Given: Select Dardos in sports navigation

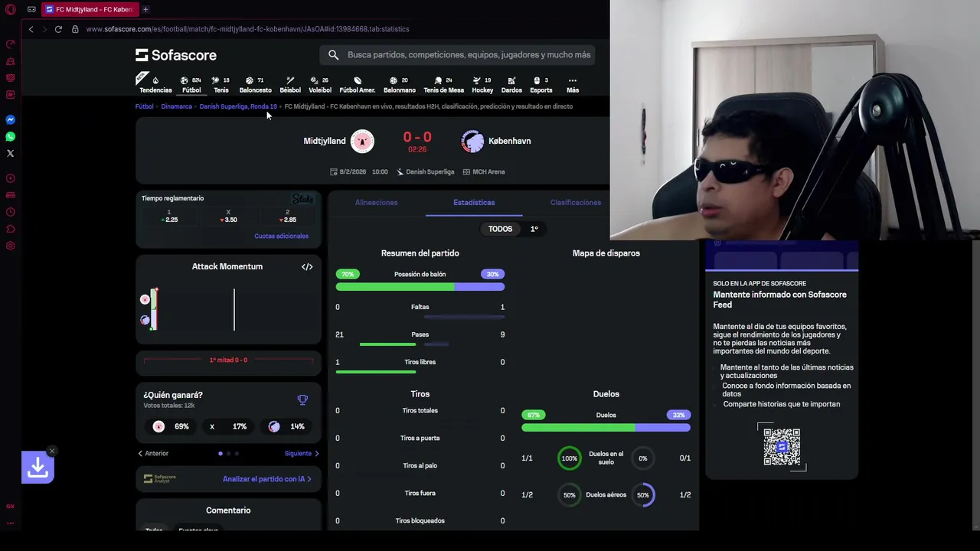Looking at the screenshot, I should pos(511,84).
